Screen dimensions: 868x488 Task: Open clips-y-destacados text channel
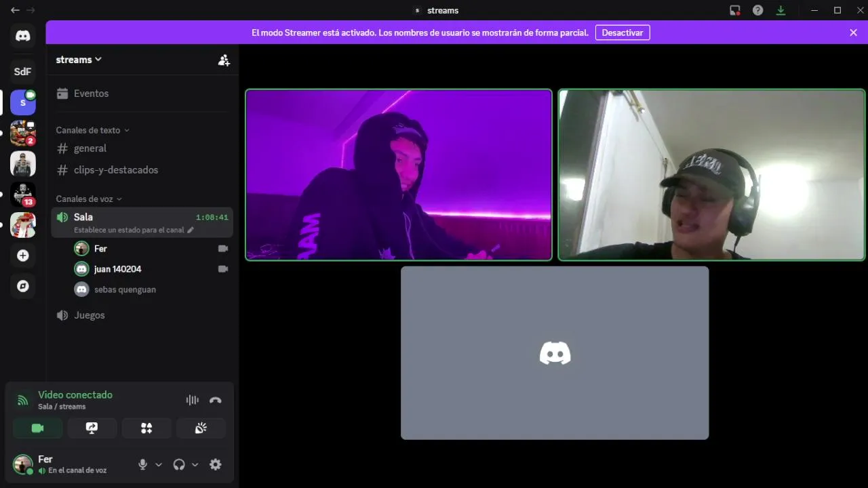[x=142, y=170]
